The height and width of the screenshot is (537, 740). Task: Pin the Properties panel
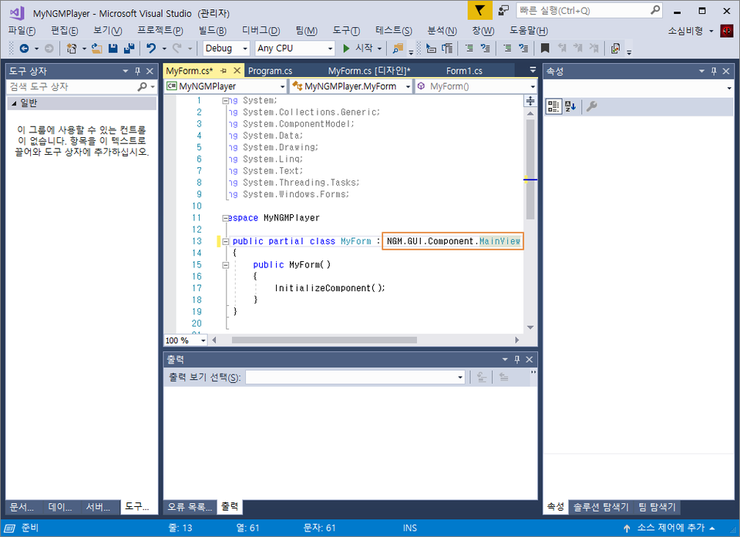click(714, 71)
